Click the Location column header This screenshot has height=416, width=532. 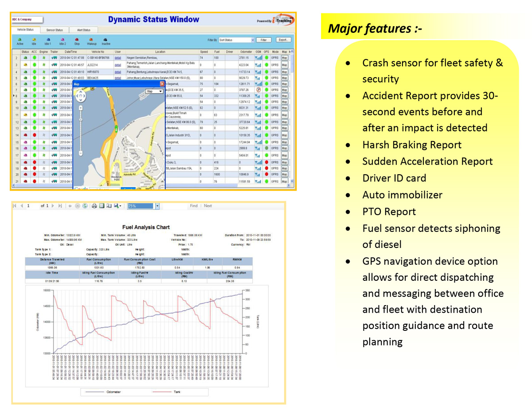[160, 52]
